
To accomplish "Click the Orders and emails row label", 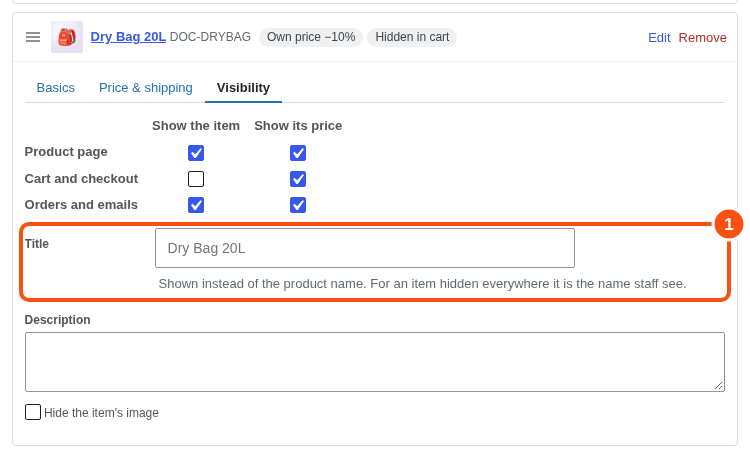I will [x=81, y=205].
